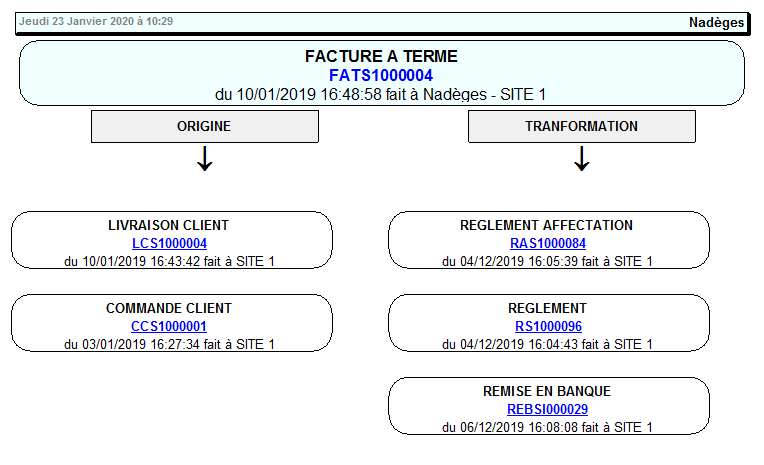Viewport: 764px width, 465px height.
Task: Click the TRANFORMATION button
Action: tap(581, 127)
